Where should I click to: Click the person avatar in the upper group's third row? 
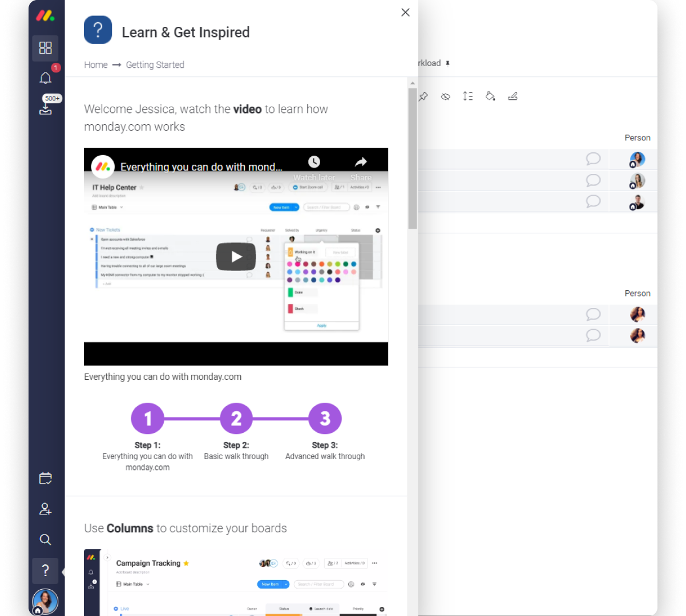[x=637, y=202]
